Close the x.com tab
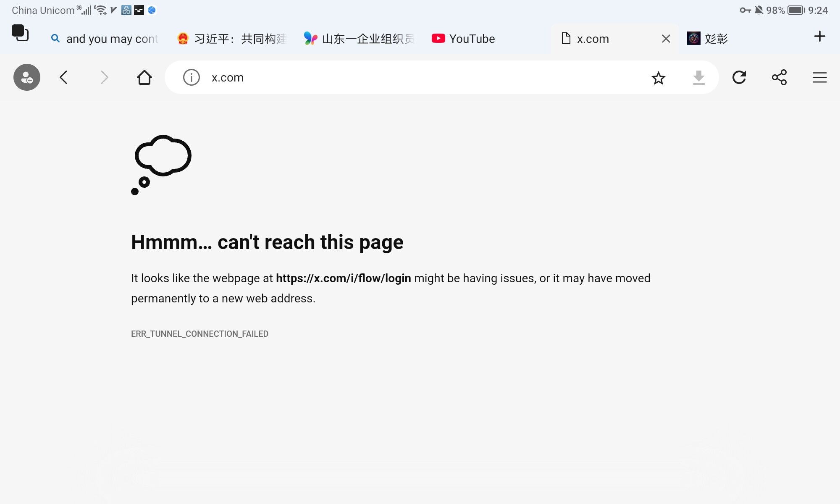Image resolution: width=840 pixels, height=504 pixels. [x=666, y=39]
